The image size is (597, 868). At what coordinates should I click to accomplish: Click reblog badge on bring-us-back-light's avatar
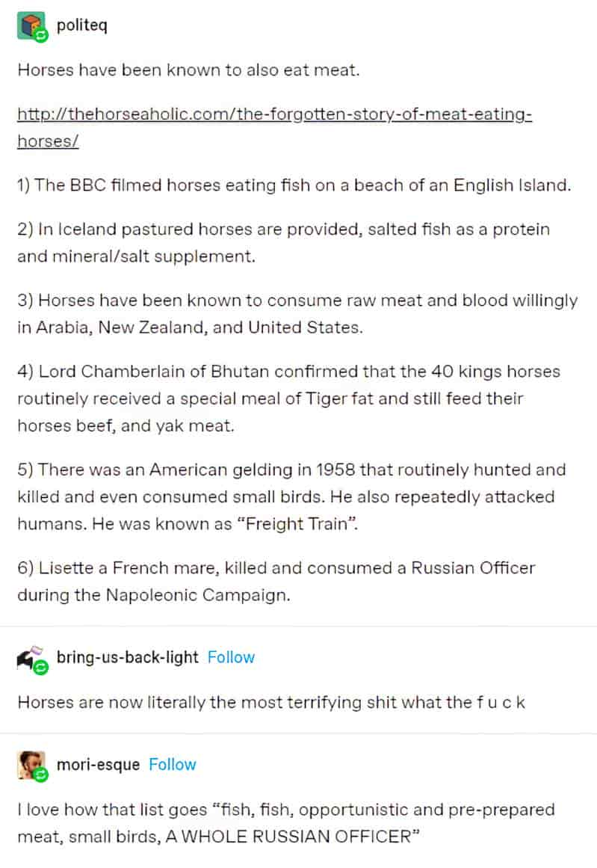coord(41,668)
